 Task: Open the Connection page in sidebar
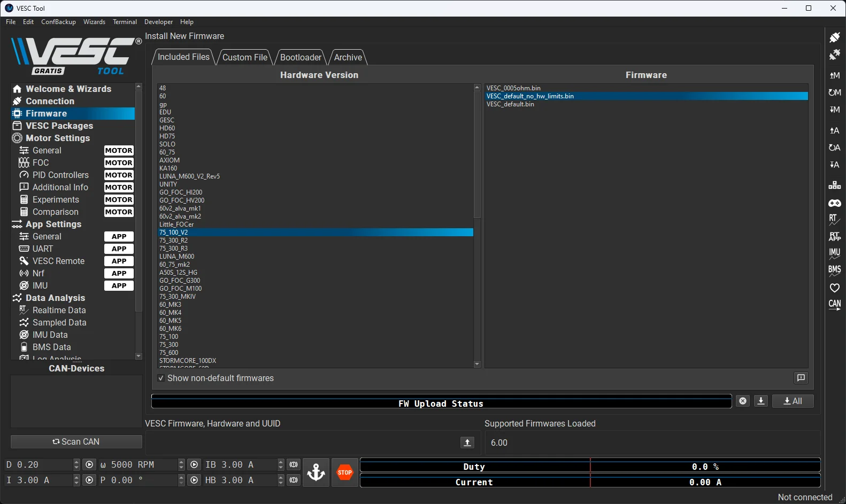pos(73,101)
